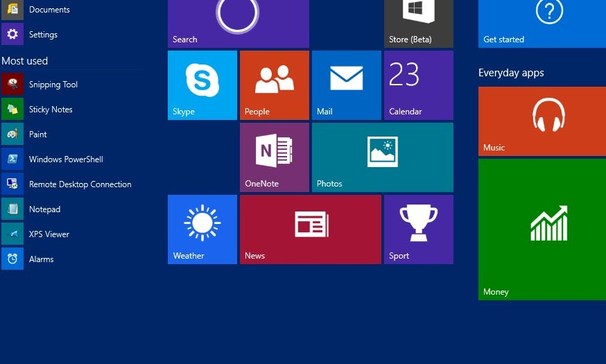Open the Mail tile
The image size is (606, 364).
coord(346,85)
